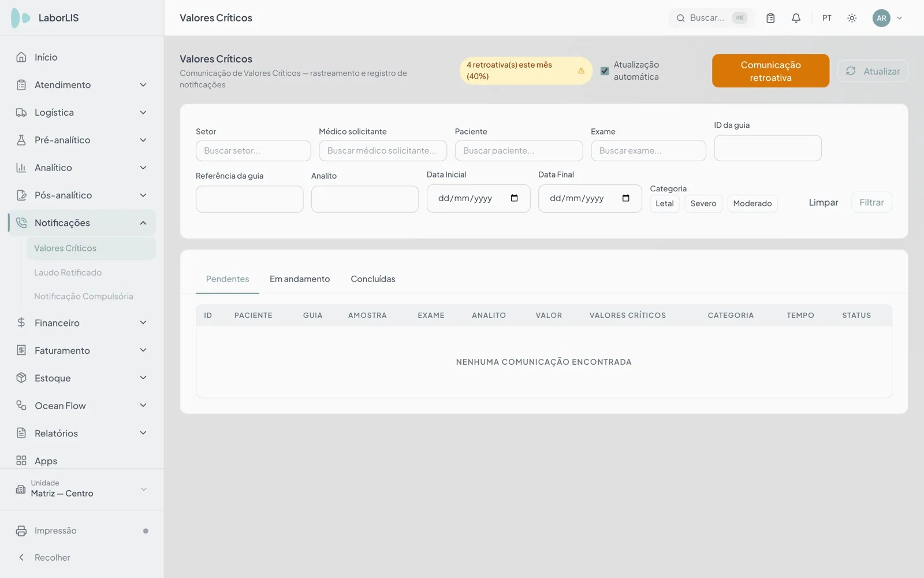Focus the Buscar paciente input
924x578 pixels.
(519, 151)
